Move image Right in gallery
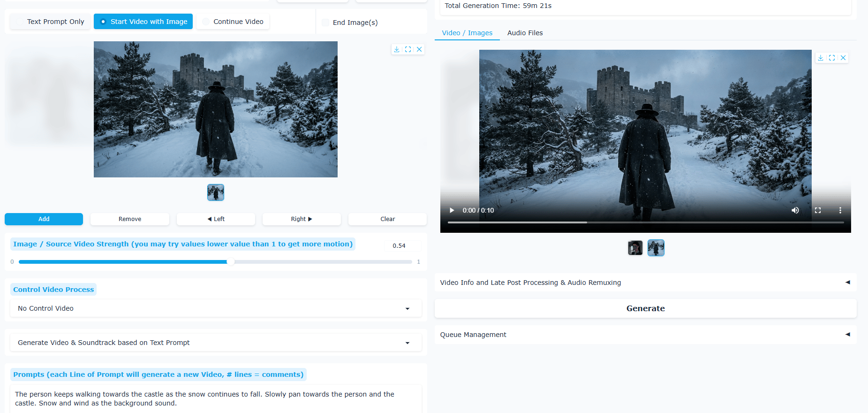 tap(302, 219)
